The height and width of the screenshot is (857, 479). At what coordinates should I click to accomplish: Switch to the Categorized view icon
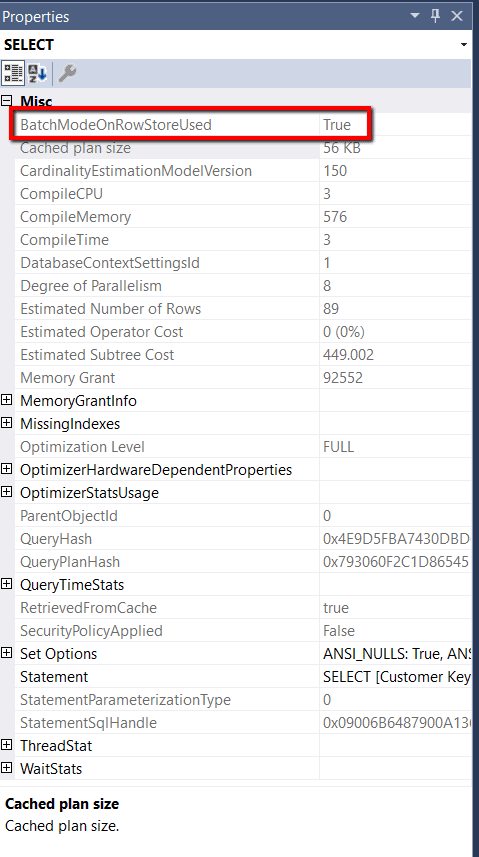coord(13,73)
